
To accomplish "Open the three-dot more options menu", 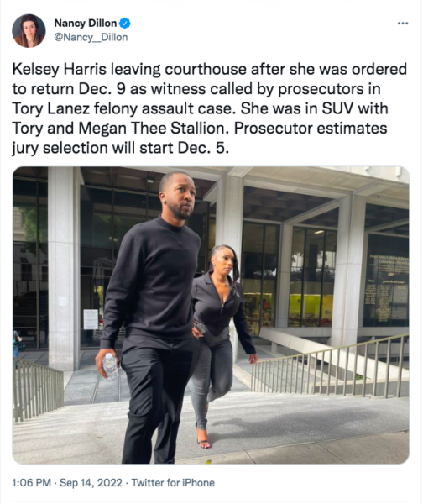I will click(x=403, y=24).
